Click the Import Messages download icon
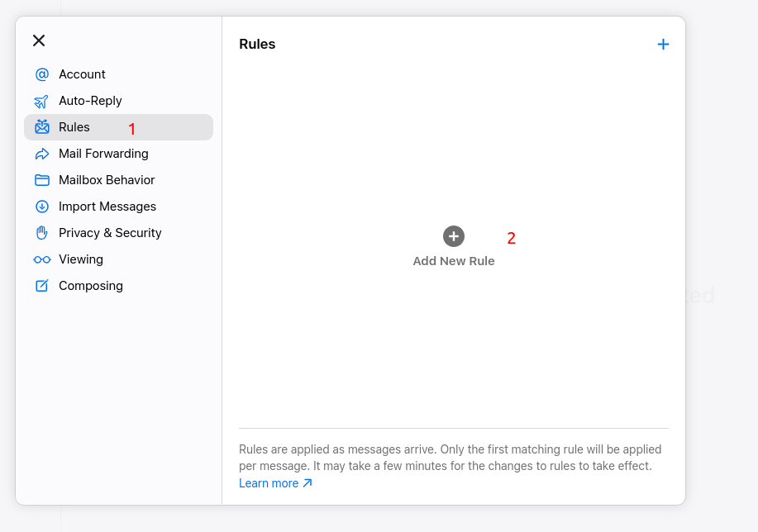Image resolution: width=758 pixels, height=532 pixels. pyautogui.click(x=42, y=207)
